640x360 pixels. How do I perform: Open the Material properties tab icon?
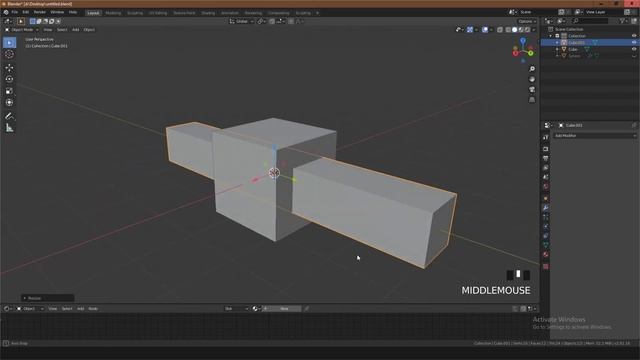coord(546,254)
